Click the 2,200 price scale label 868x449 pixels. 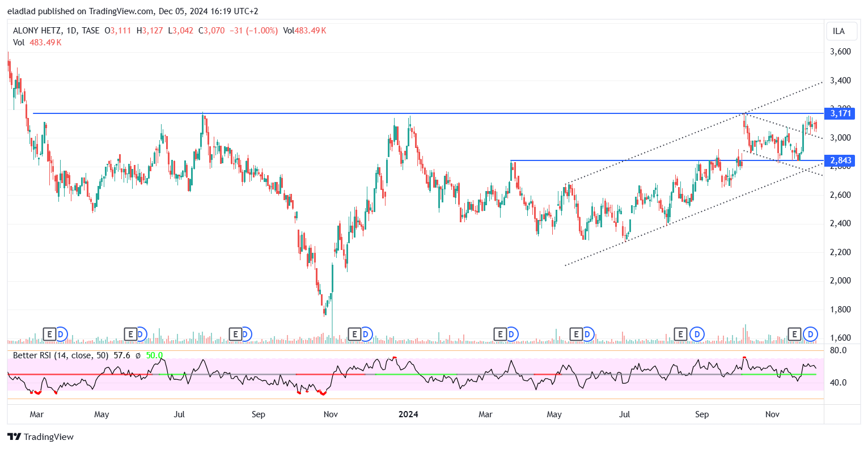click(x=840, y=252)
